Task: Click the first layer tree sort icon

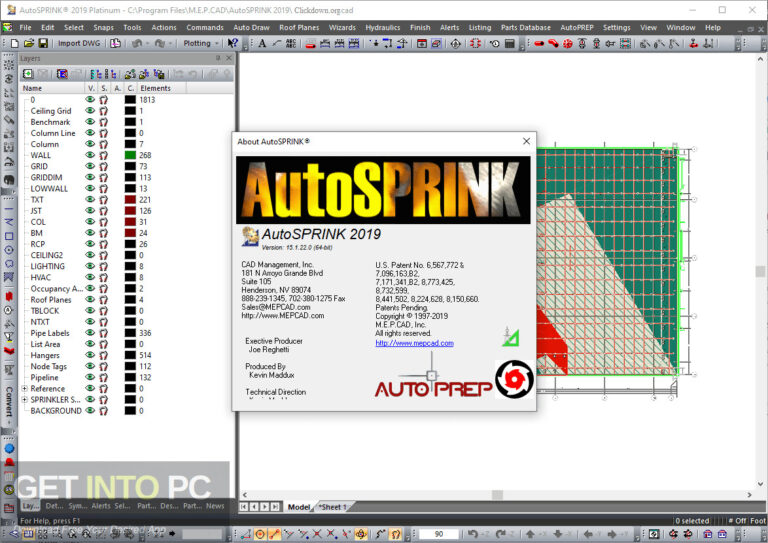Action: [x=96, y=74]
